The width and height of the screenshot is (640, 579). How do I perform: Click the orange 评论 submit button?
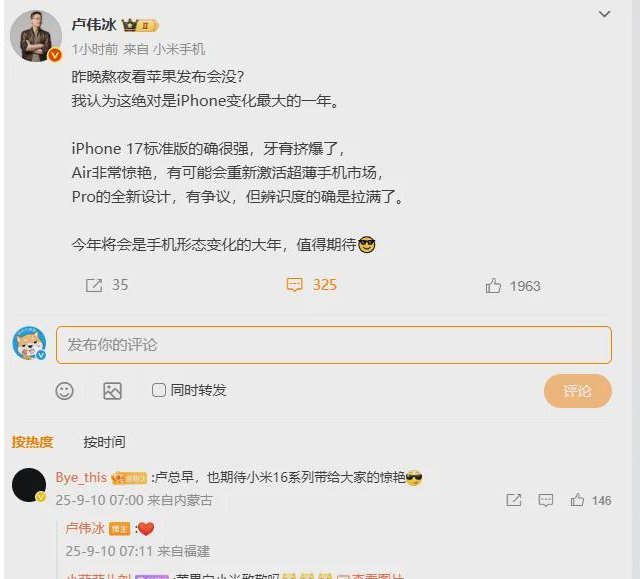pyautogui.click(x=578, y=391)
